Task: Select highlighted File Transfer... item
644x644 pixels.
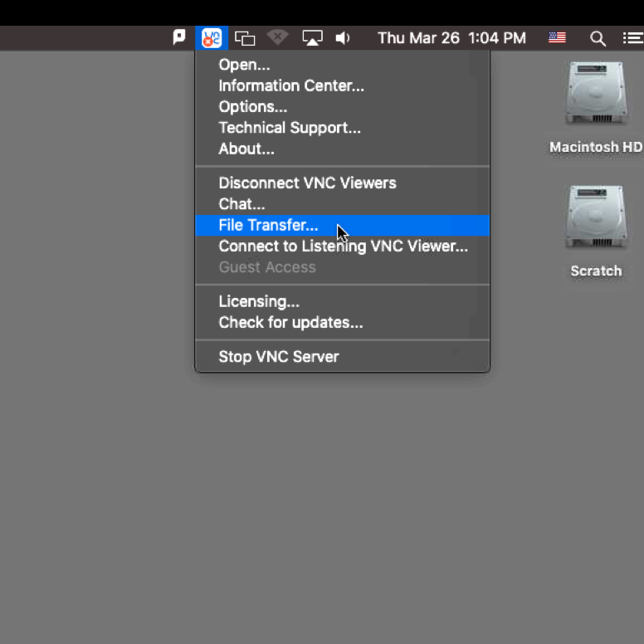Action: click(x=342, y=225)
